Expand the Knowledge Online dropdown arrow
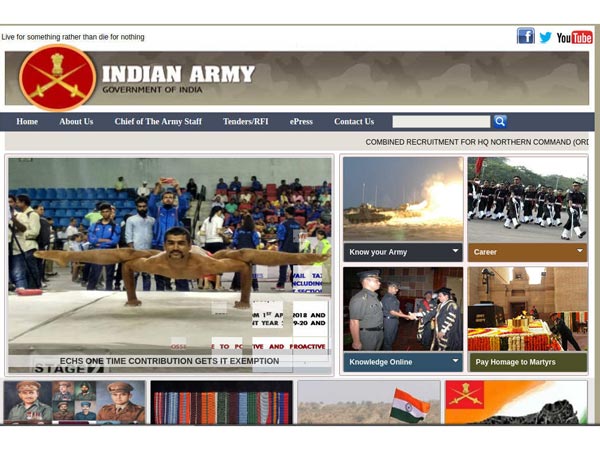 (x=455, y=361)
